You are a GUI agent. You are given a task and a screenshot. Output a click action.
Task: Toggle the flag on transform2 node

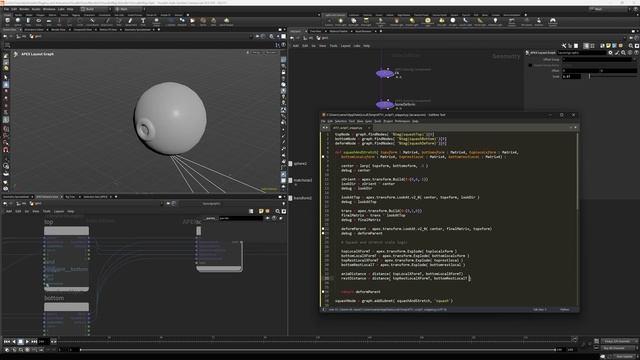[x=290, y=198]
